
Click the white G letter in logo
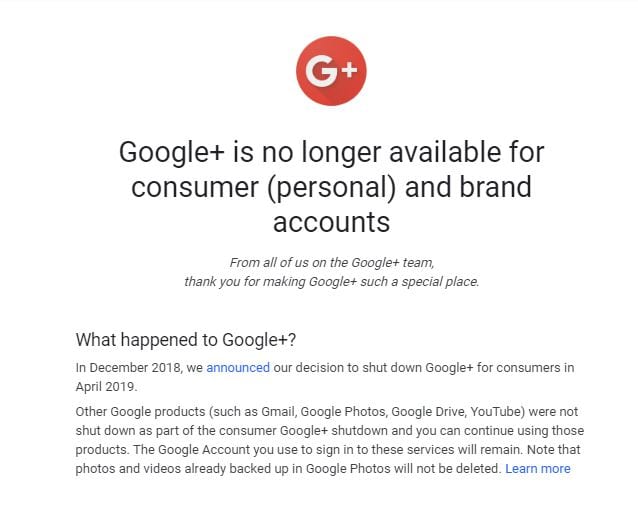click(321, 71)
